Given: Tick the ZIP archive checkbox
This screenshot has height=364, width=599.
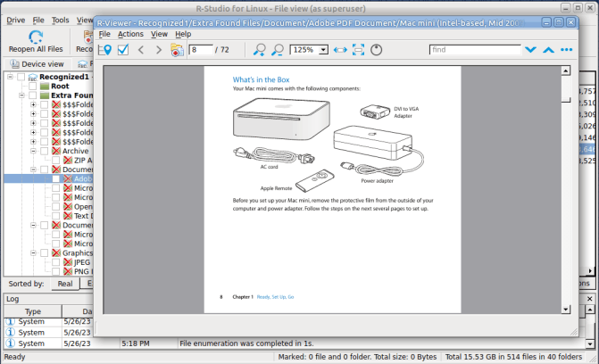Looking at the screenshot, I should (55, 160).
